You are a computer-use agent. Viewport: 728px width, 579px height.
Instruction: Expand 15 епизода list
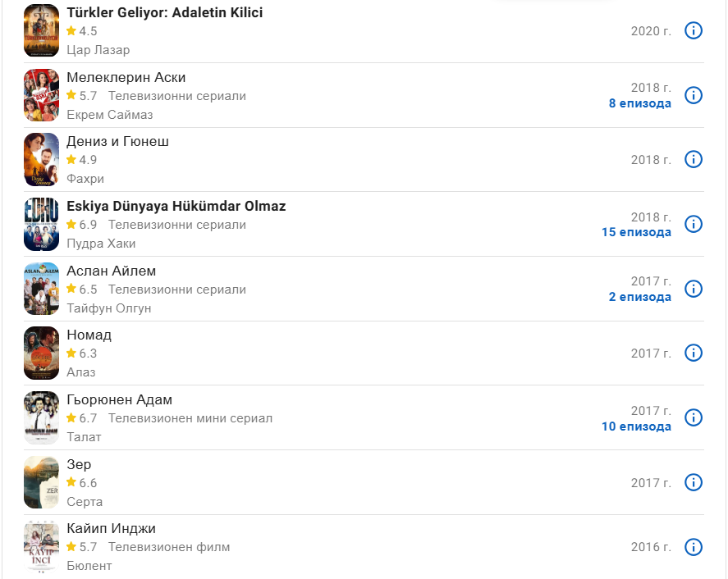coord(636,232)
